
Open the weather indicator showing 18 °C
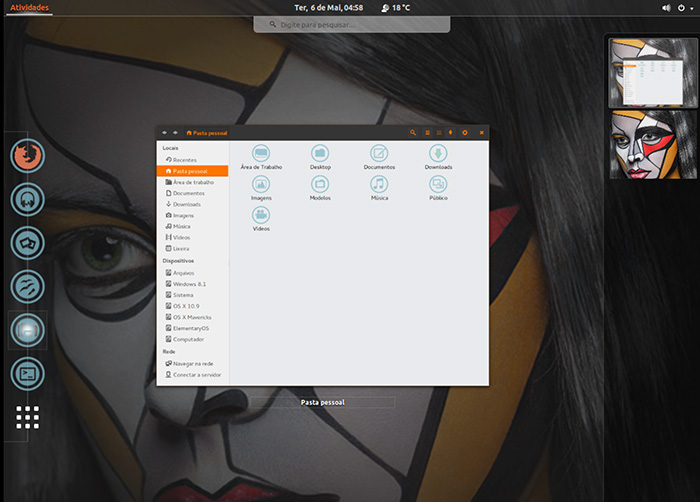click(396, 8)
